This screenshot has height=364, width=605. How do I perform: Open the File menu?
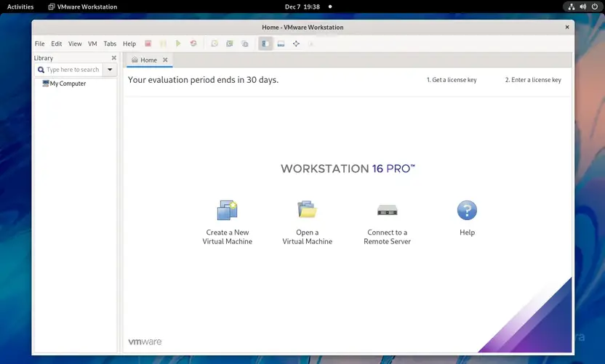[x=39, y=44]
